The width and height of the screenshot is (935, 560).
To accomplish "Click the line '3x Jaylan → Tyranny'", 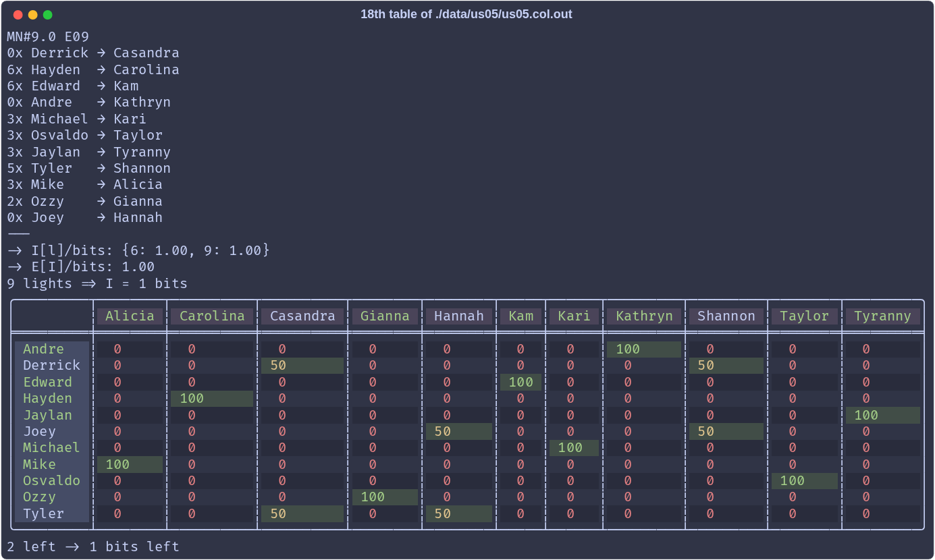I will pyautogui.click(x=89, y=152).
